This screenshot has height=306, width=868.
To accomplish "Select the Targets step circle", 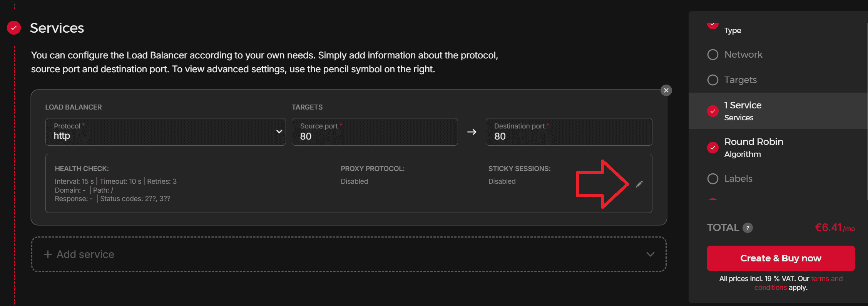I will coord(713,80).
